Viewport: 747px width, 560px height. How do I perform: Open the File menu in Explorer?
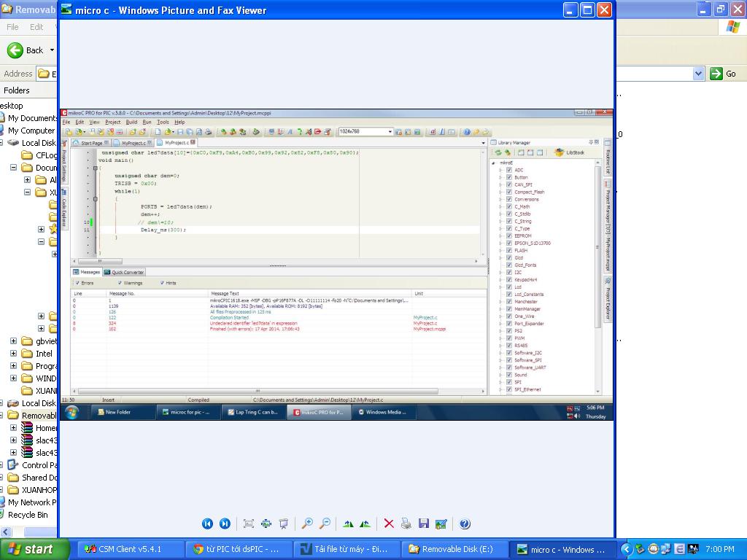[12, 27]
